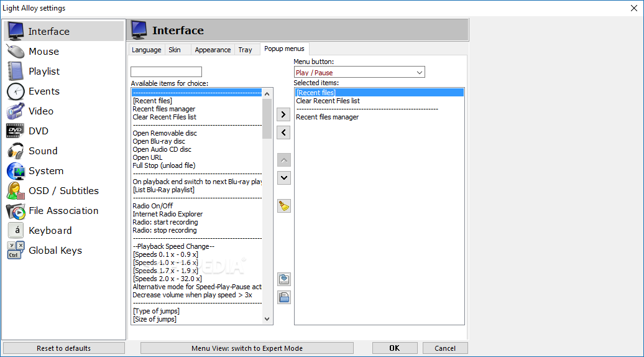Move selected item down
This screenshot has width=644, height=357.
[x=284, y=178]
